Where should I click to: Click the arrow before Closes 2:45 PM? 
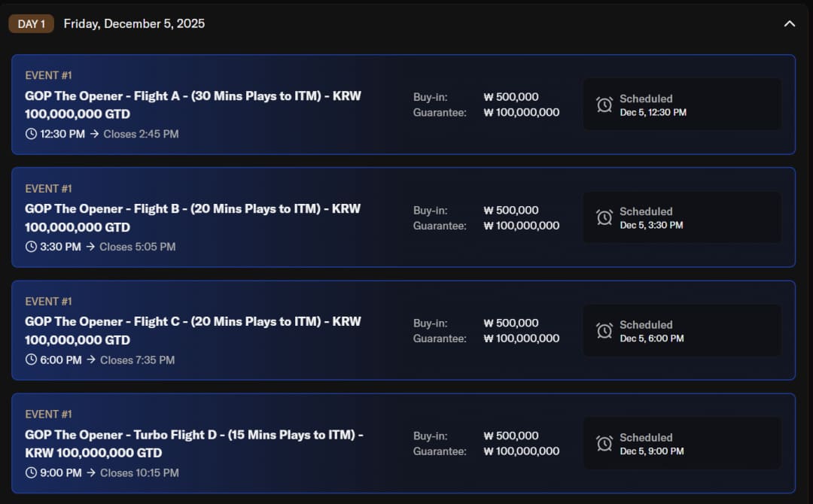point(95,134)
